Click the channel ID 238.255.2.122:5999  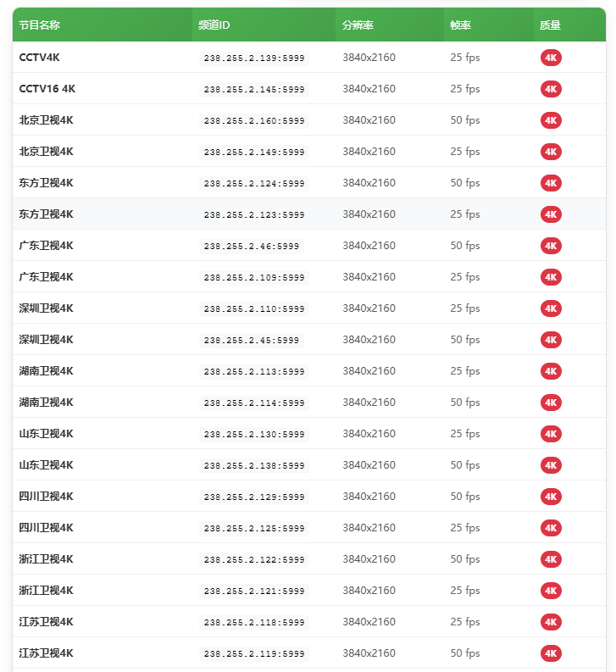pyautogui.click(x=253, y=560)
